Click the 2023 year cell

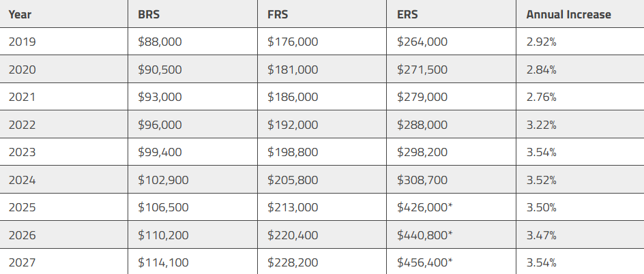[63, 152]
